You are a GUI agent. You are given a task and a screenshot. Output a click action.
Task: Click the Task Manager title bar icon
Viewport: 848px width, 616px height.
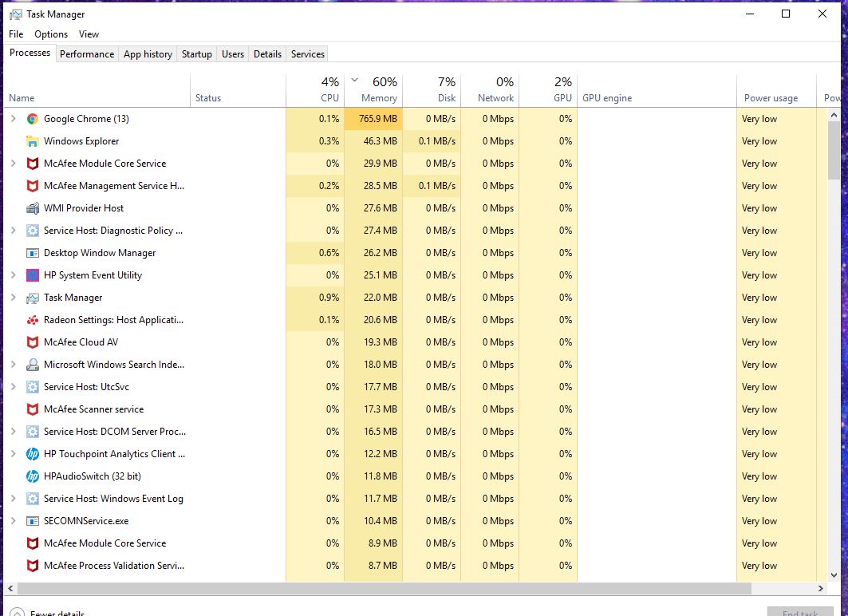click(x=16, y=14)
